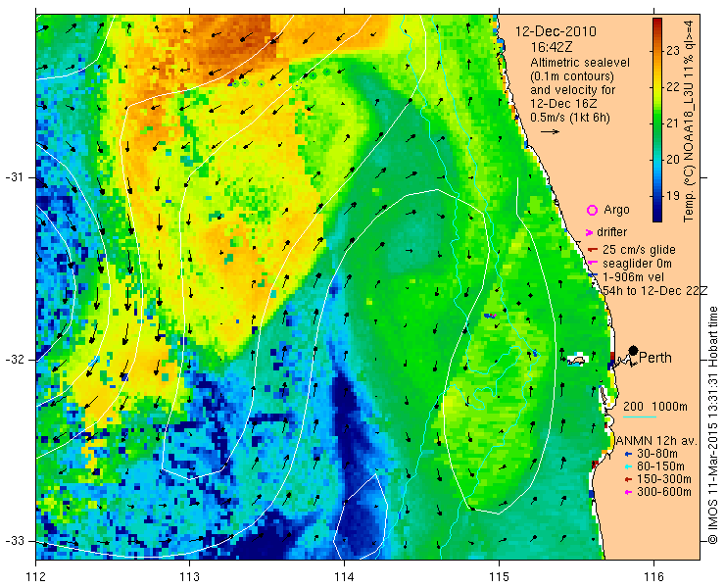Click the latitude axis label -32

pyautogui.click(x=15, y=360)
